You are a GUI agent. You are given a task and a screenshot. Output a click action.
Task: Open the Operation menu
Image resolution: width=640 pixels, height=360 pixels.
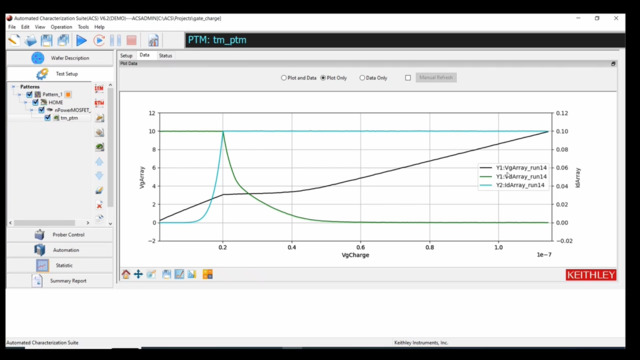pos(61,27)
